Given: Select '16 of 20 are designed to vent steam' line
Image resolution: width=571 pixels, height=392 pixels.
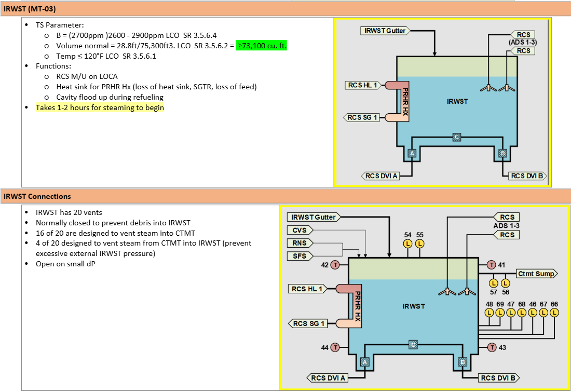Looking at the screenshot, I should tap(115, 233).
